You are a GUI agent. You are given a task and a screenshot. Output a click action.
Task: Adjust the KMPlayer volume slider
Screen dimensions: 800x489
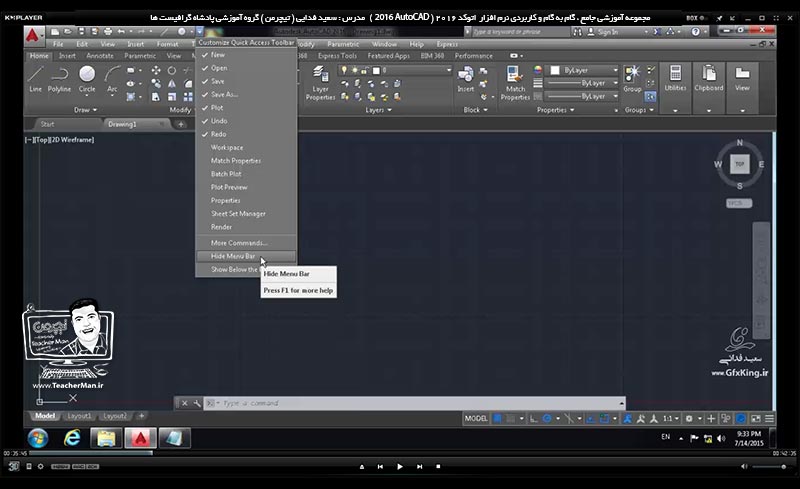pos(768,467)
